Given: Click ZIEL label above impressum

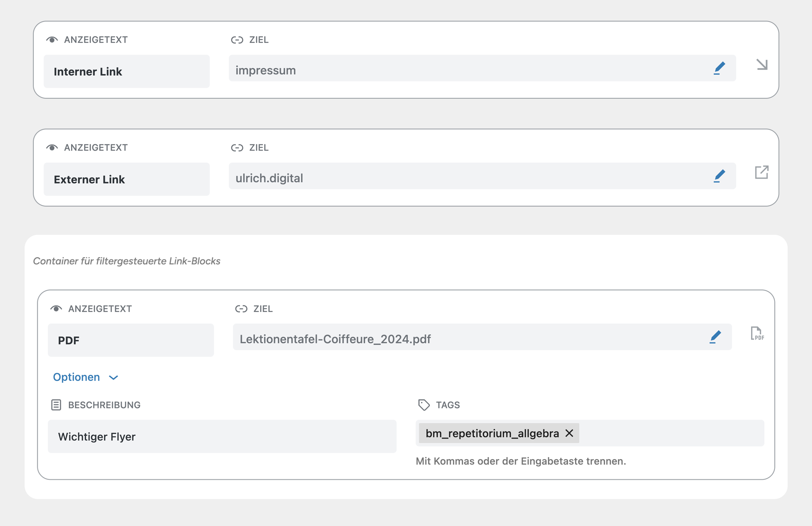Looking at the screenshot, I should pos(259,40).
